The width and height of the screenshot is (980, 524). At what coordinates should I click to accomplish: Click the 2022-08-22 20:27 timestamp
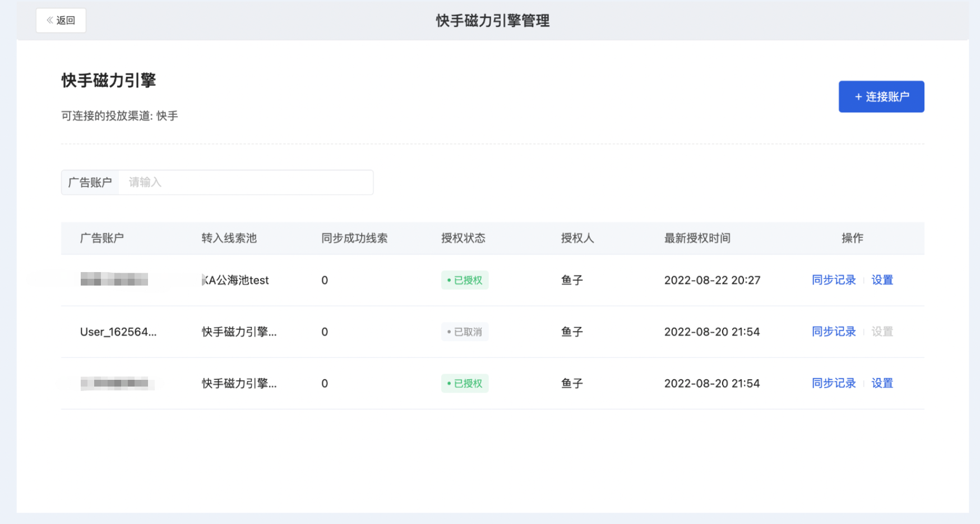click(x=712, y=280)
